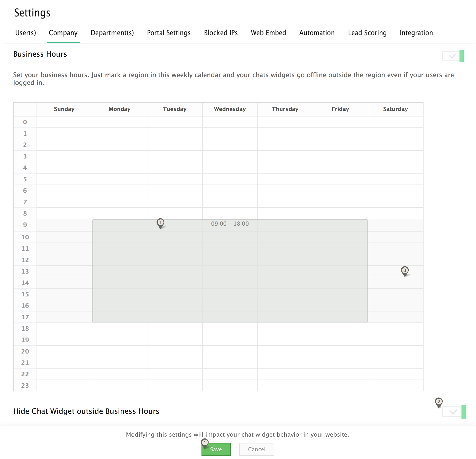Click the Thursday column header

285,109
